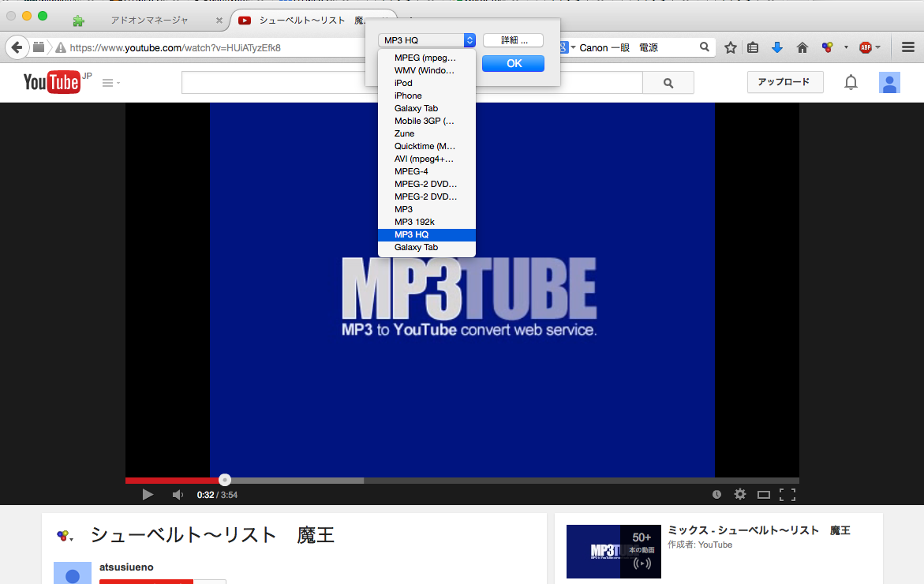Open the Firefox hamburger menu
924x584 pixels.
[908, 47]
